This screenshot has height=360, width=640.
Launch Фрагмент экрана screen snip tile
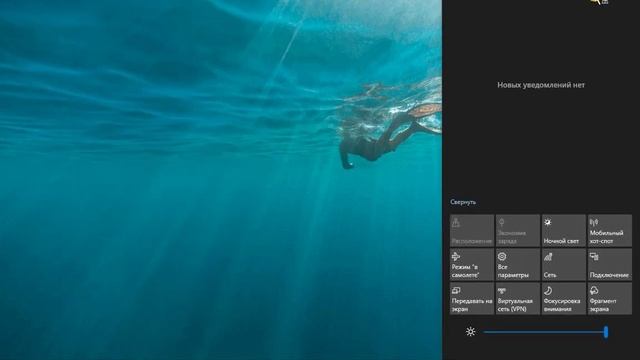[609, 299]
